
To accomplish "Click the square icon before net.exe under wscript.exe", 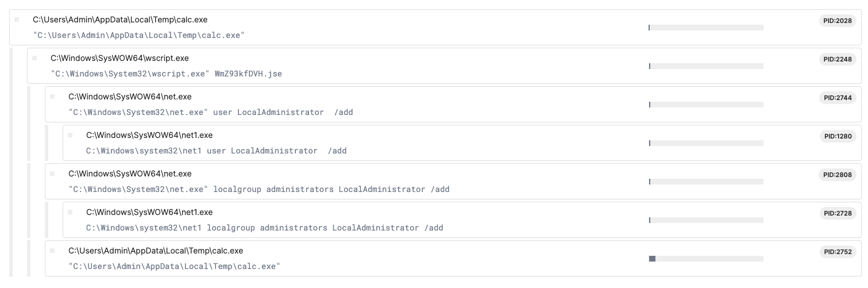I will (x=52, y=97).
